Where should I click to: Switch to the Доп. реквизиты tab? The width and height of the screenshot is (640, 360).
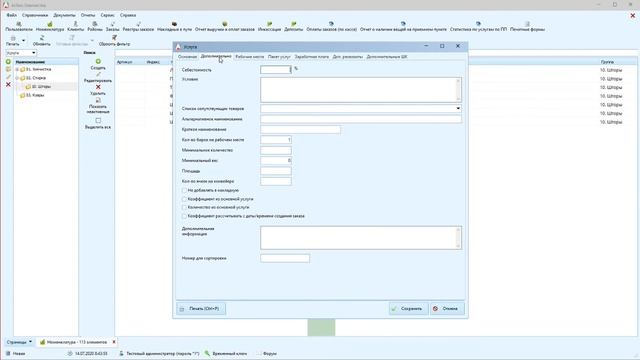pyautogui.click(x=348, y=57)
